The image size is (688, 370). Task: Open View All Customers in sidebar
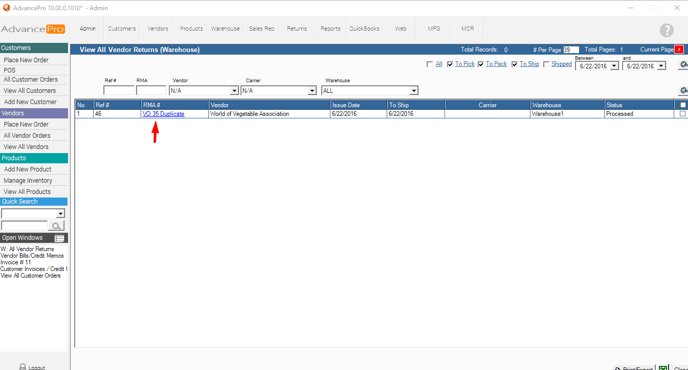coord(29,90)
